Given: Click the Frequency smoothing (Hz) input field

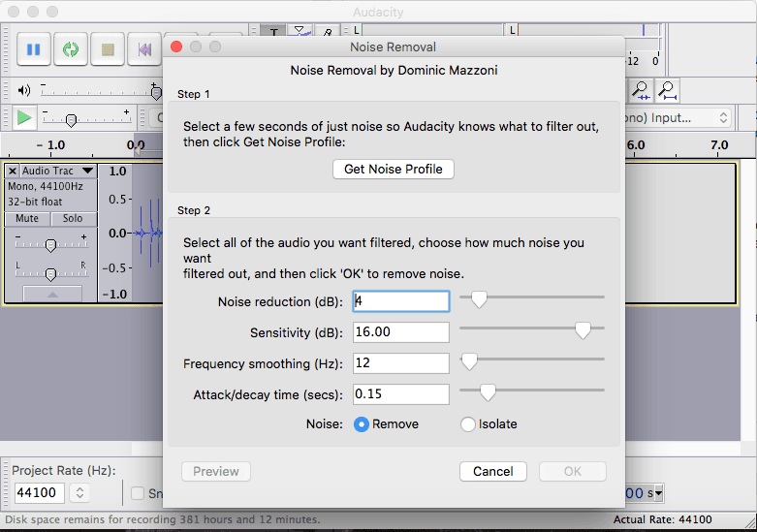Looking at the screenshot, I should click(400, 363).
